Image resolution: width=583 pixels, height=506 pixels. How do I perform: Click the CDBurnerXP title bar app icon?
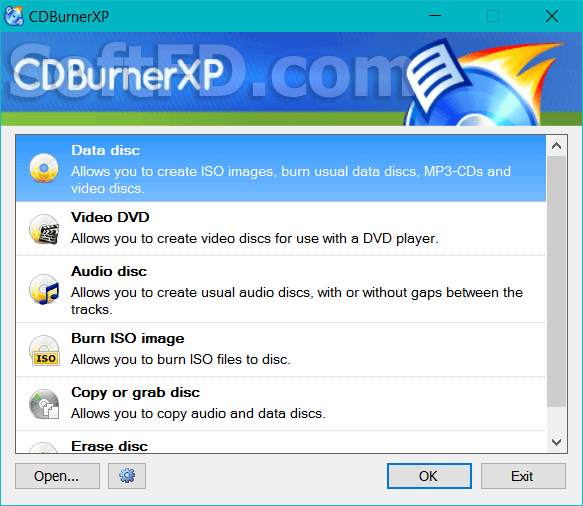(x=14, y=16)
